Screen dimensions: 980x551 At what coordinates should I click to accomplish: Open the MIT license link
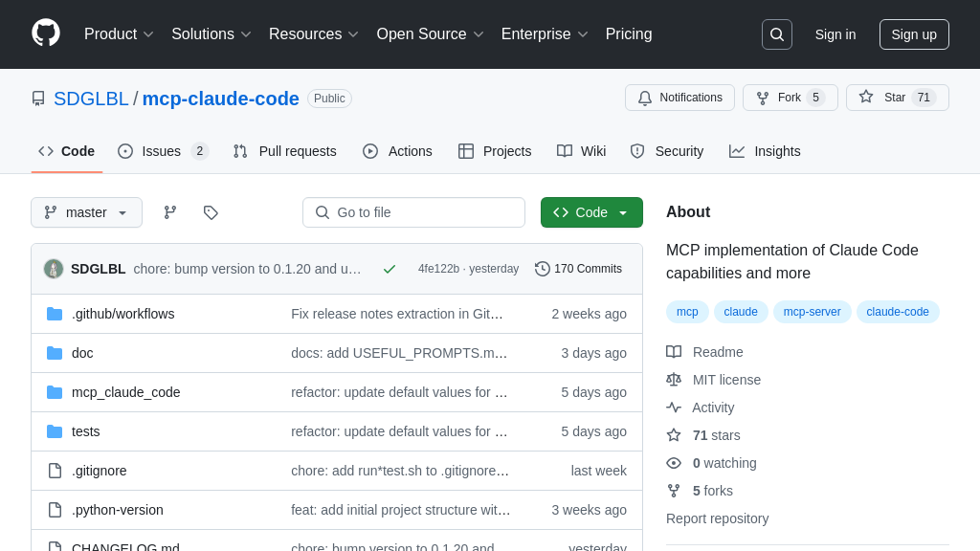726,380
